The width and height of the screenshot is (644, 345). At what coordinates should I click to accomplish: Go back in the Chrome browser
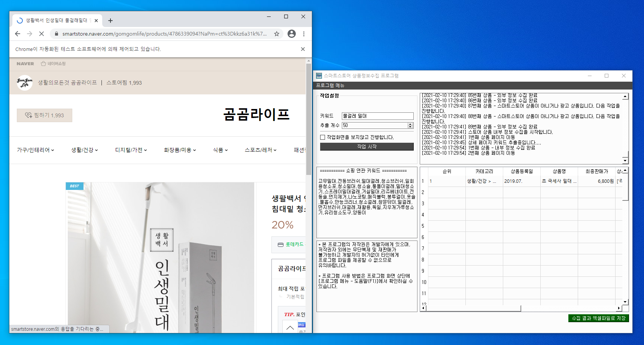(18, 34)
